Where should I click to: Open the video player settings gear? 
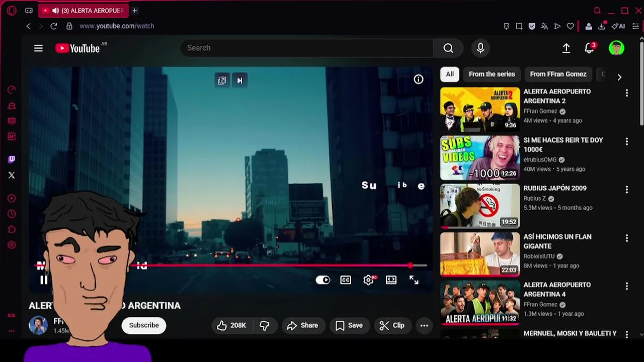click(369, 280)
